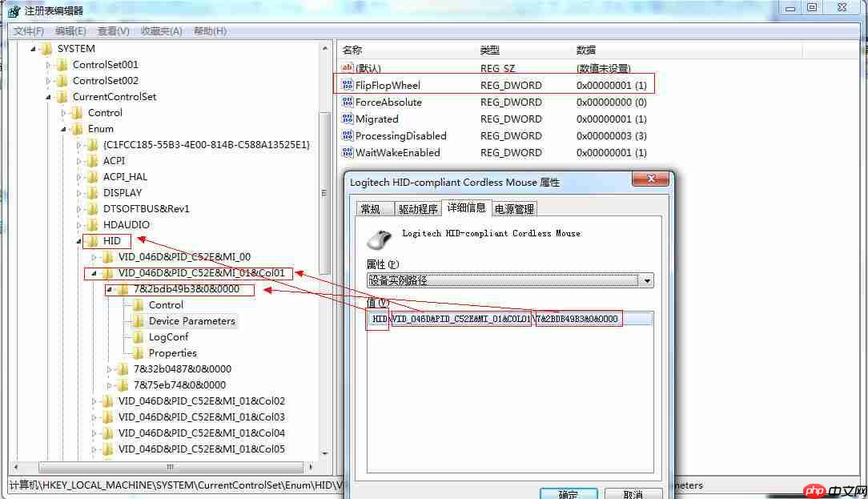The width and height of the screenshot is (868, 499).
Task: Click the SYSTEM folder icon
Action: pyautogui.click(x=46, y=49)
